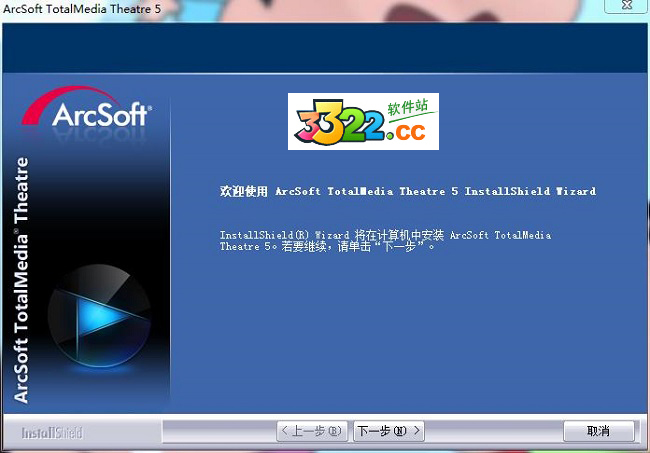Click the 上一步 (B) back button

click(312, 431)
